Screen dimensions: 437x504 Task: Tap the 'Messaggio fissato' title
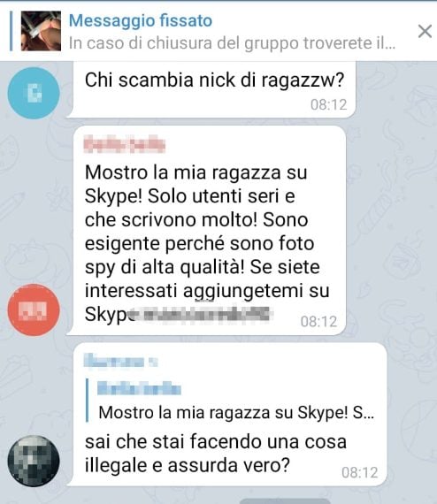pyautogui.click(x=141, y=20)
